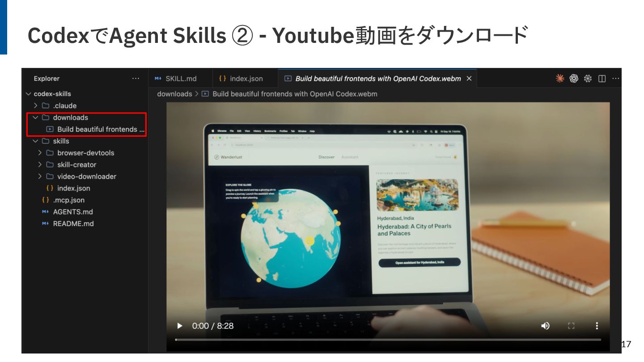This screenshot has width=644, height=362.
Task: Click the video-downloader folder icon
Action: [50, 177]
